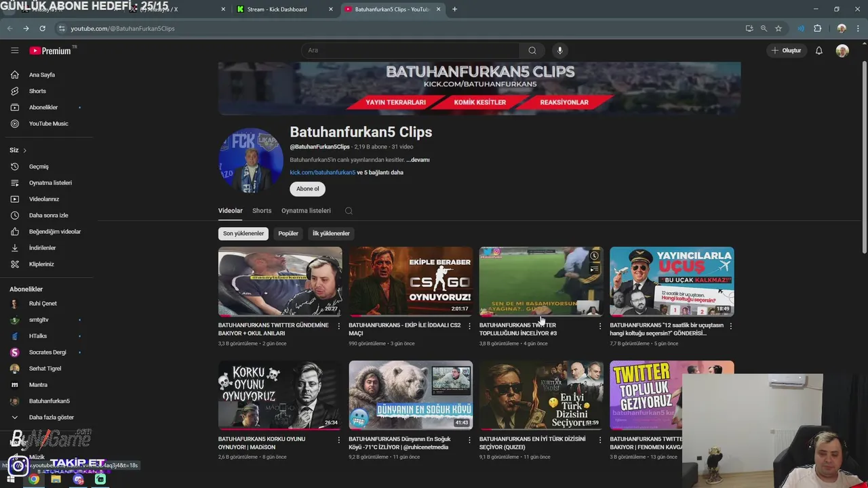Image resolution: width=868 pixels, height=488 pixels.
Task: Play En İyi Türk Dizisini thumbnail
Action: point(541,395)
